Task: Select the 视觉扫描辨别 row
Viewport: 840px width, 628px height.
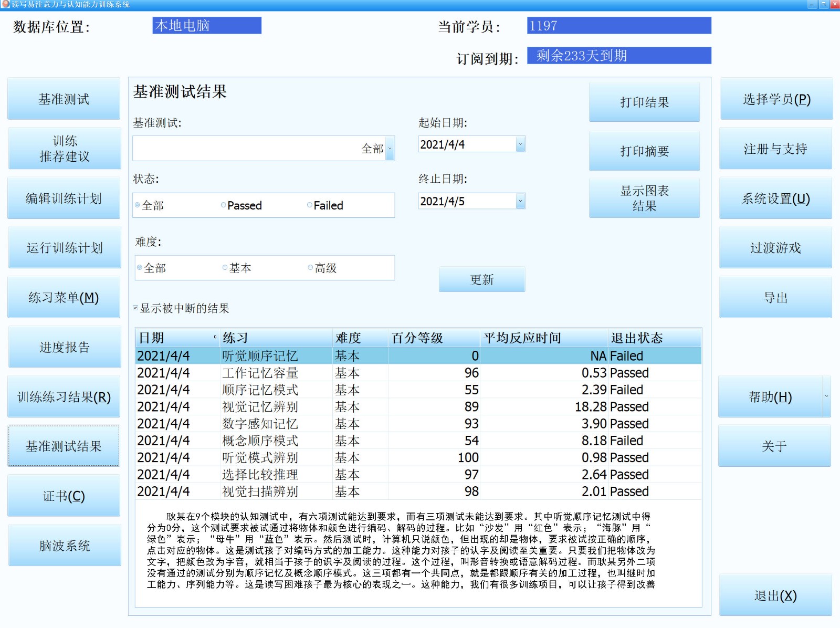Action: [418, 491]
